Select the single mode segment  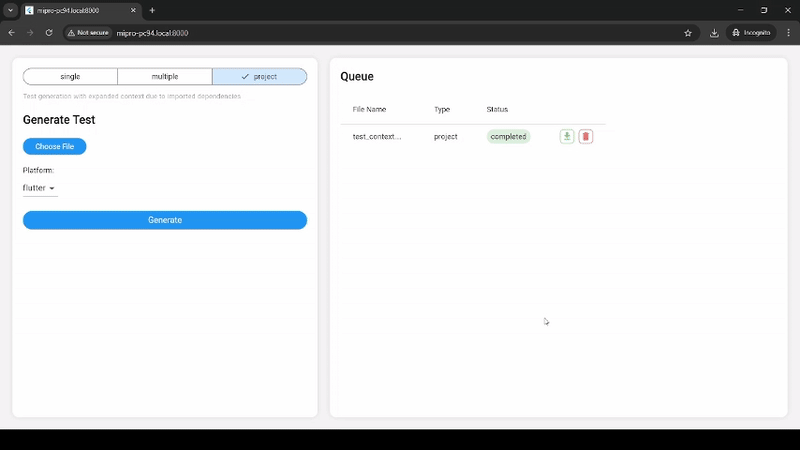70,77
